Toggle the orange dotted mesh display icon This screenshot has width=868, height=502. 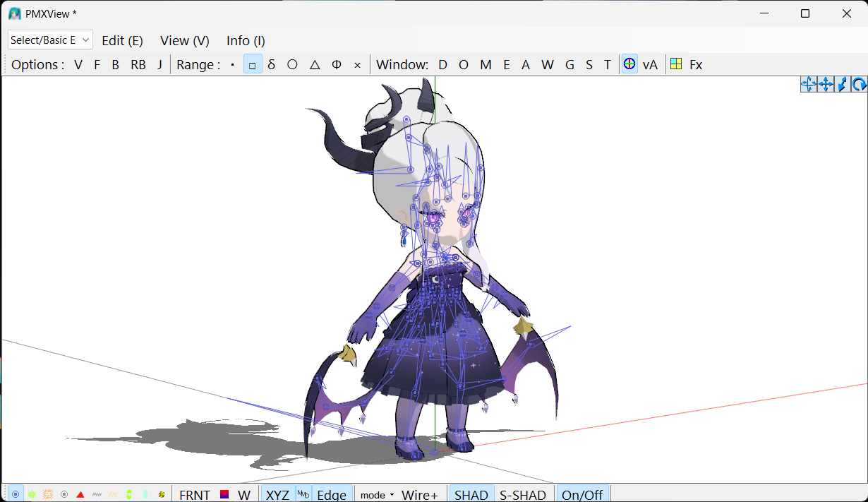(48, 494)
